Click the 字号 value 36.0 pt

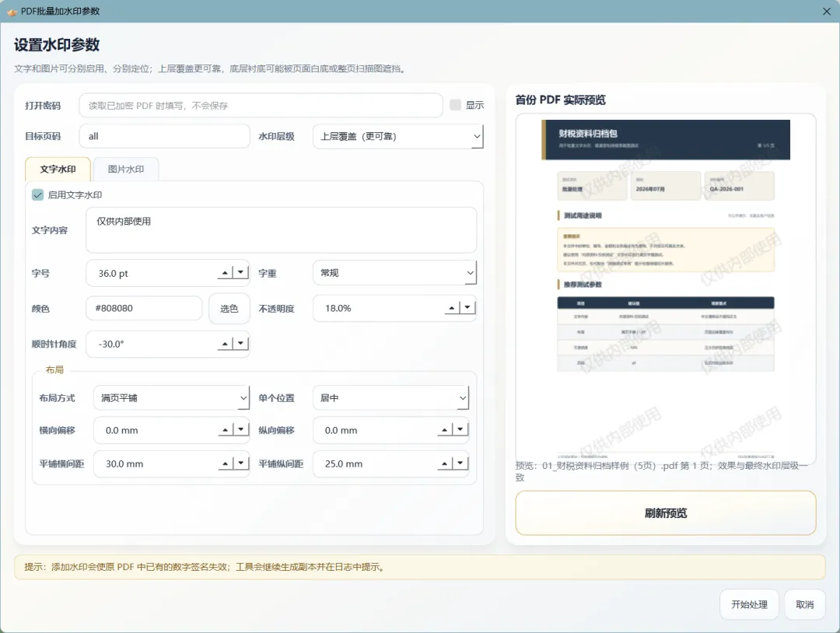point(113,273)
